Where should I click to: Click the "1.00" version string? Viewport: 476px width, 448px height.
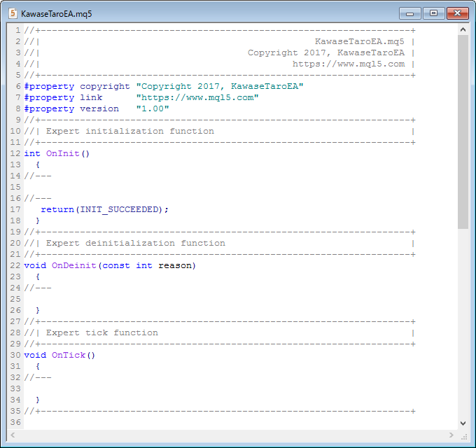click(x=153, y=108)
